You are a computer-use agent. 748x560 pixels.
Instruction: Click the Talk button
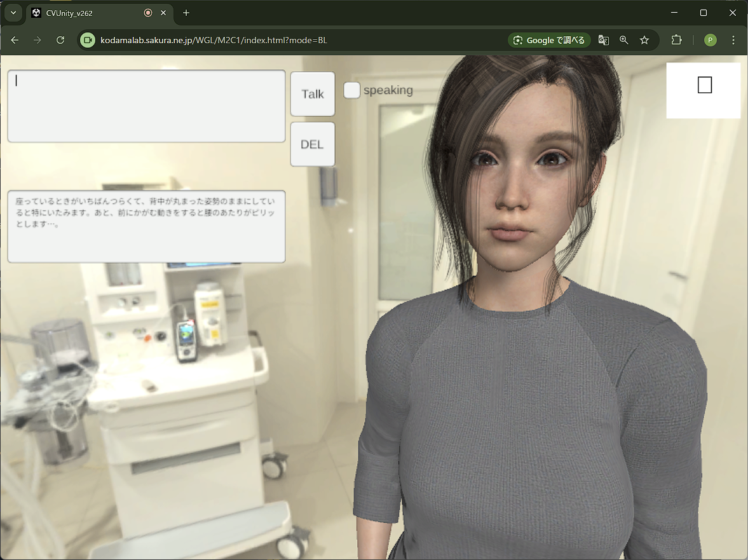[x=312, y=94]
